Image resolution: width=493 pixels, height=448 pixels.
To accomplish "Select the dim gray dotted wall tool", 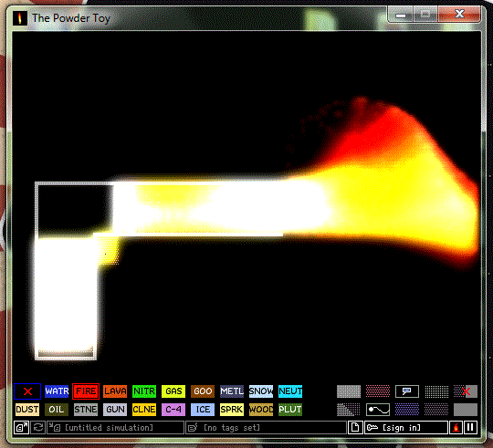I will 436,410.
